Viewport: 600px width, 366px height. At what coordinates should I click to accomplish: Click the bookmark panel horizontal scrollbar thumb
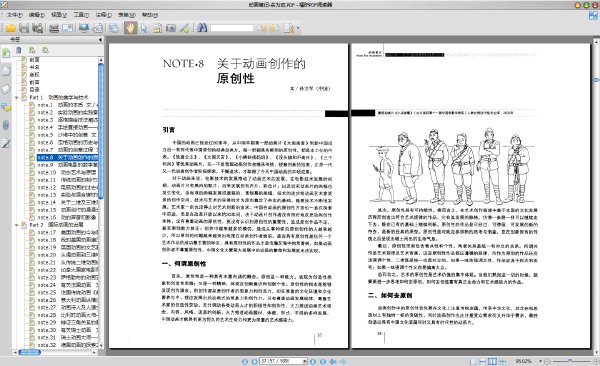(x=29, y=352)
